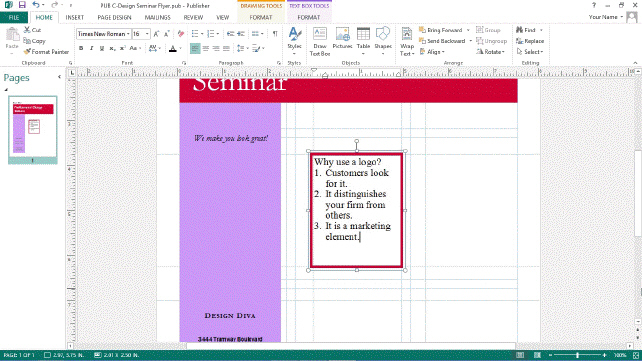Switch to the REVIEW tab
642x361 pixels.
tap(193, 18)
